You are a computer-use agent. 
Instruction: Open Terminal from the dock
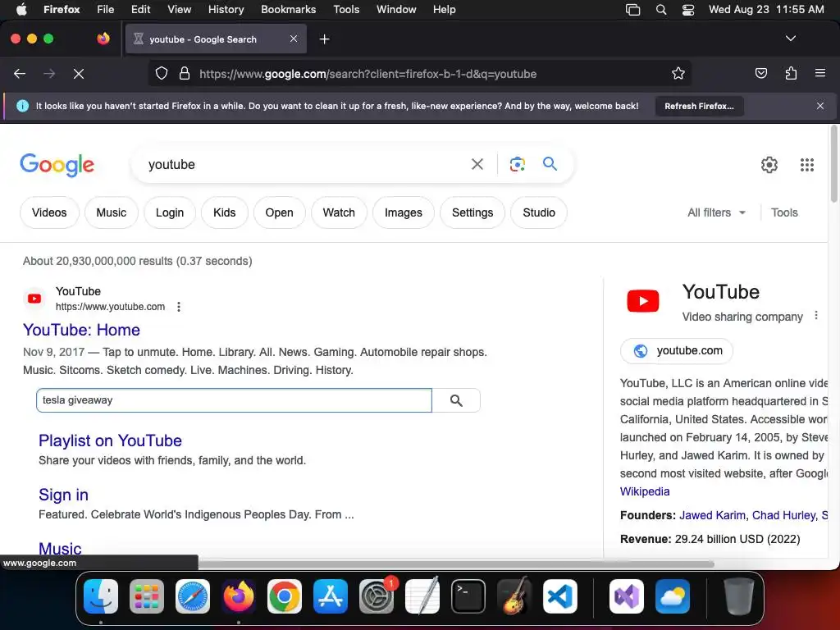468,596
